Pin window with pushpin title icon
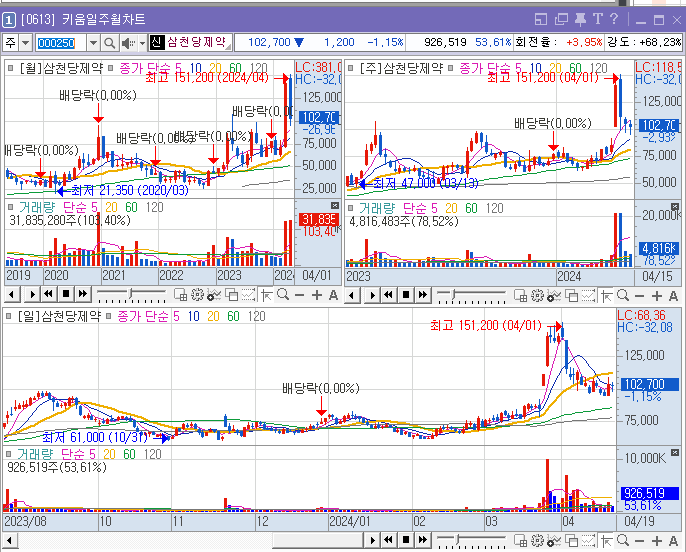The width and height of the screenshot is (686, 552). [x=581, y=19]
